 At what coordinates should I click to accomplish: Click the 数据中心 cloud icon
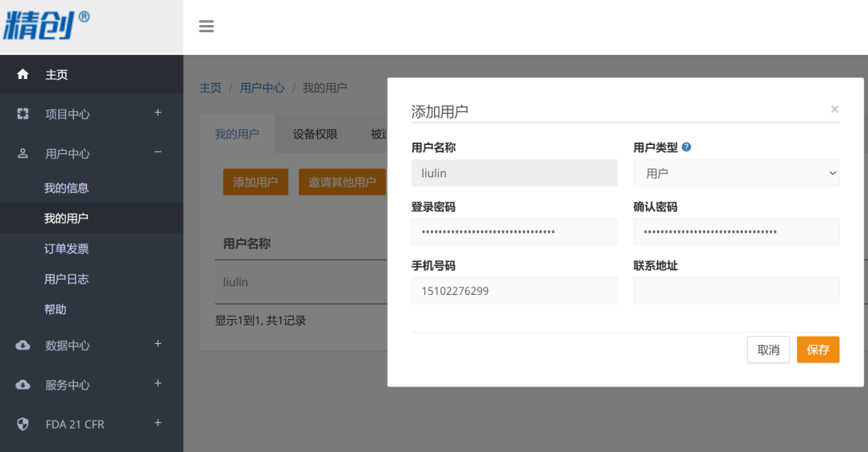pyautogui.click(x=23, y=346)
